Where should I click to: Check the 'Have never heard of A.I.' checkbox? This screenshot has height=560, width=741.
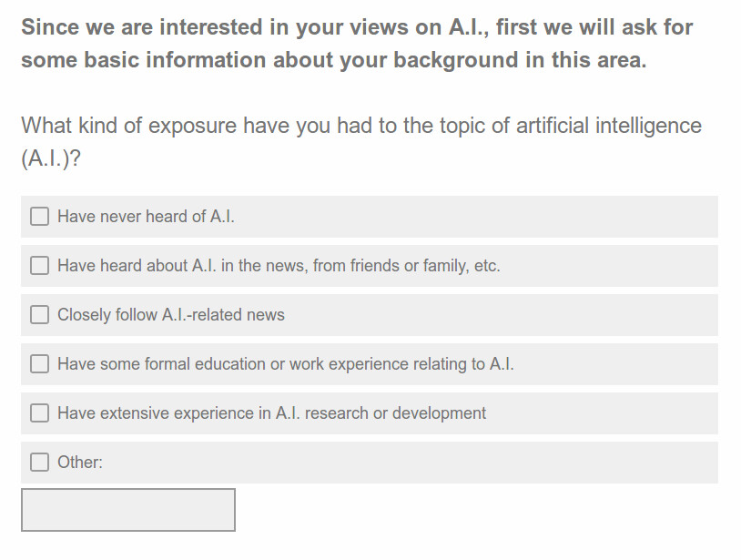[x=39, y=217]
